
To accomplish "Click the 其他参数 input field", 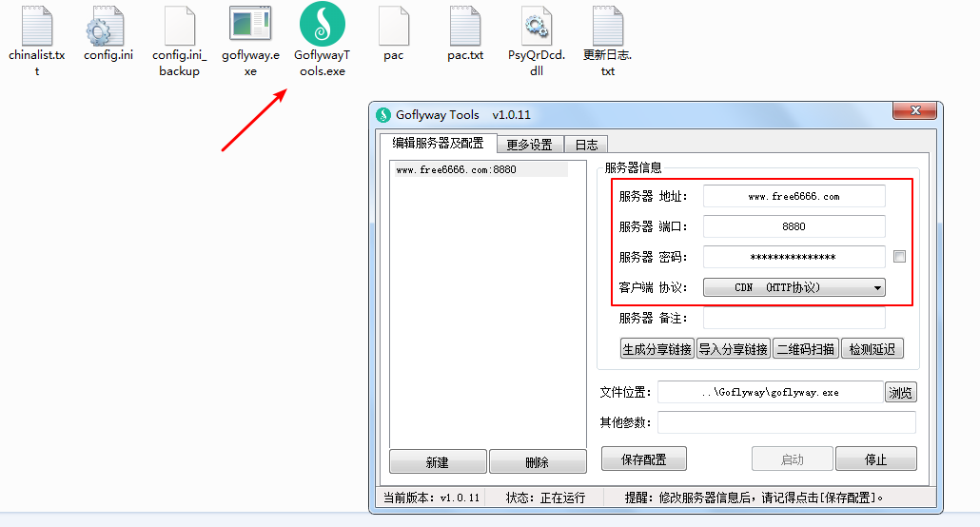I will (786, 422).
